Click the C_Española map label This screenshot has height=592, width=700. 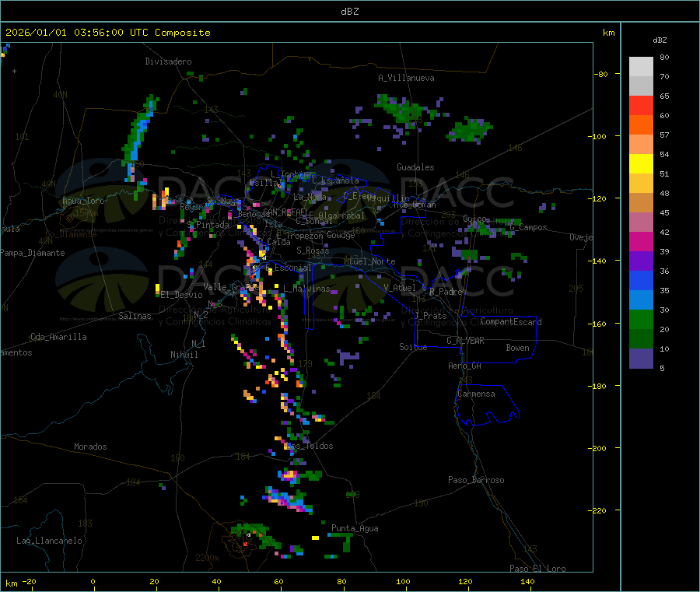[x=336, y=180]
